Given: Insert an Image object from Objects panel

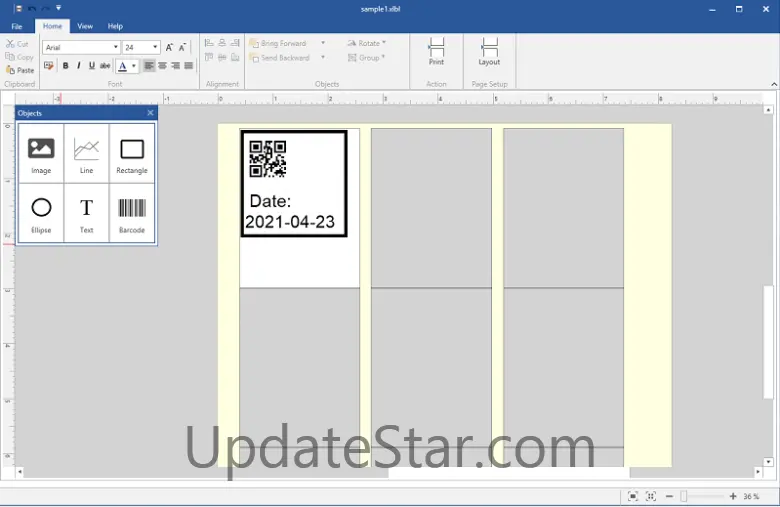Looking at the screenshot, I should [x=41, y=154].
